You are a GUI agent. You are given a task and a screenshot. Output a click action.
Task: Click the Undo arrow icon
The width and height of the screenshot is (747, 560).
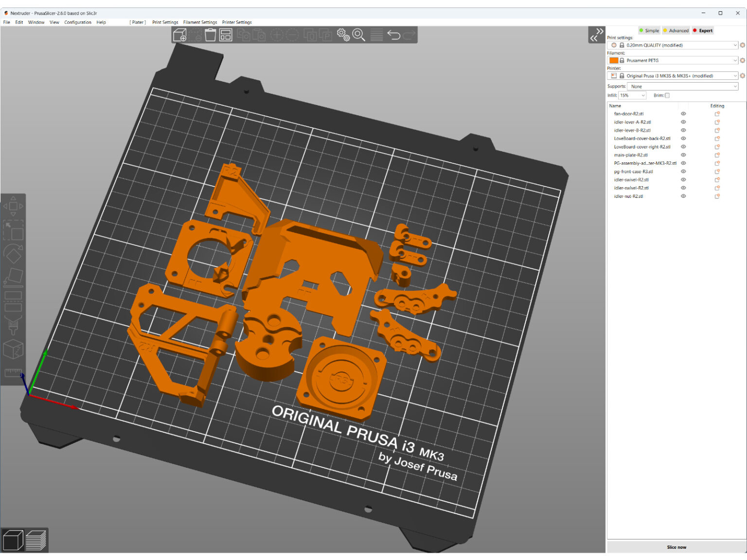[394, 34]
